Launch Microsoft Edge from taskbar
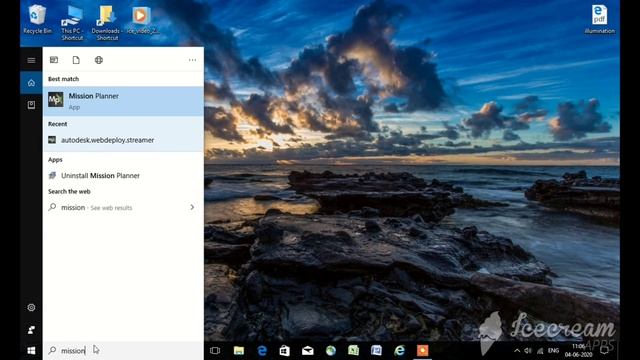640x360 pixels. click(x=262, y=351)
